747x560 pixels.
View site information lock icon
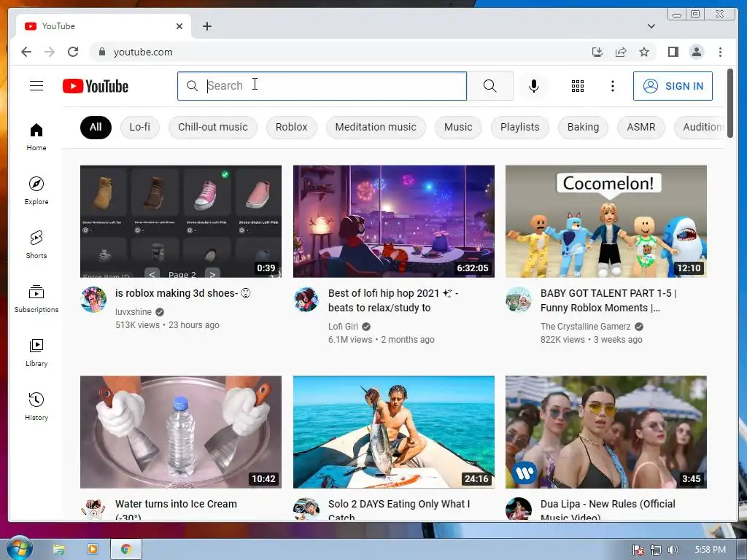(101, 52)
